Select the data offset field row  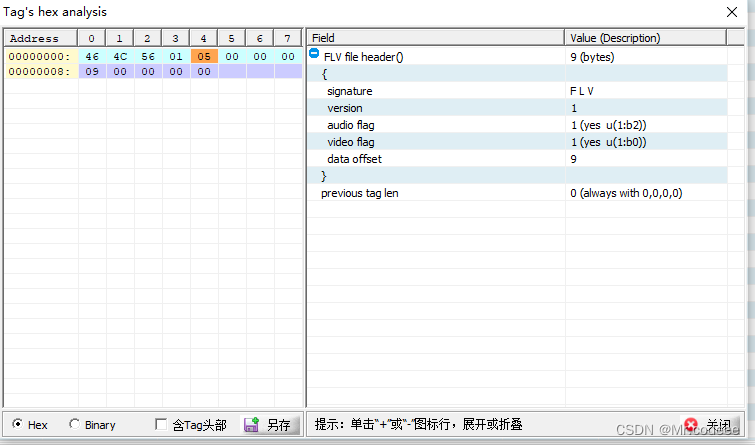tap(517, 159)
